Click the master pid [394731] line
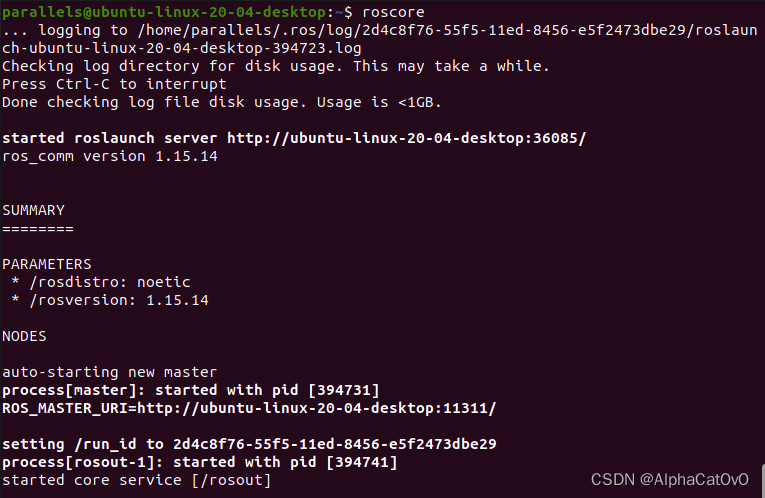 click(x=191, y=390)
